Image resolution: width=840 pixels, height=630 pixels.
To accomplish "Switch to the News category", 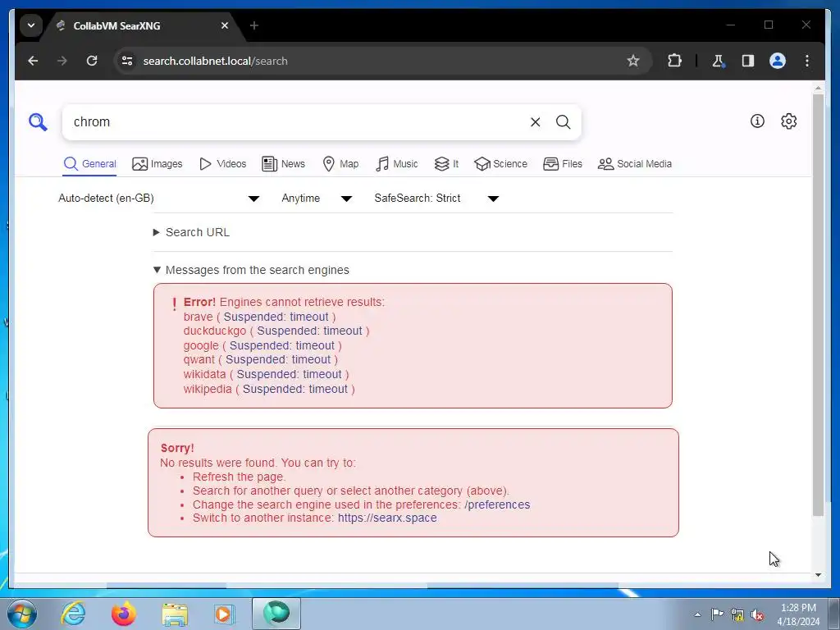I will click(283, 164).
